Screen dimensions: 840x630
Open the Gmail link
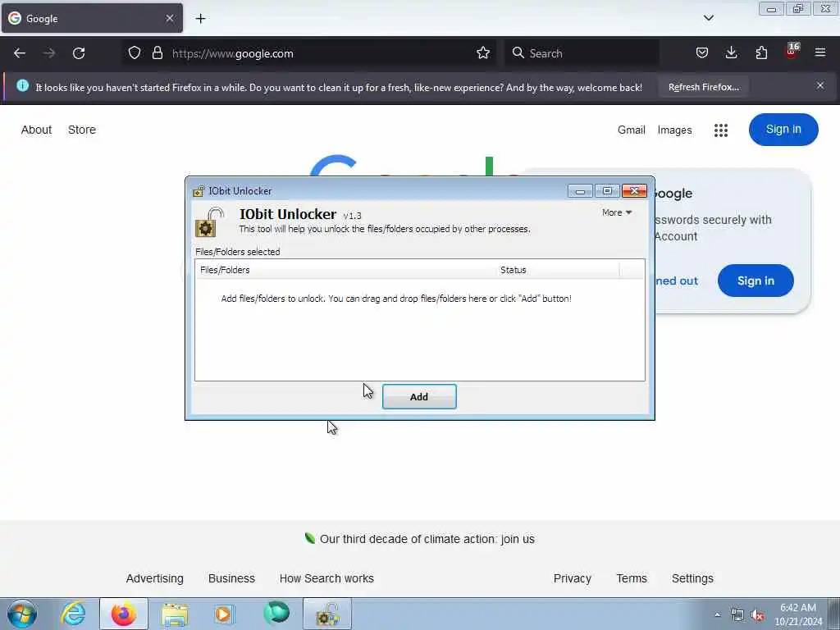click(x=631, y=130)
